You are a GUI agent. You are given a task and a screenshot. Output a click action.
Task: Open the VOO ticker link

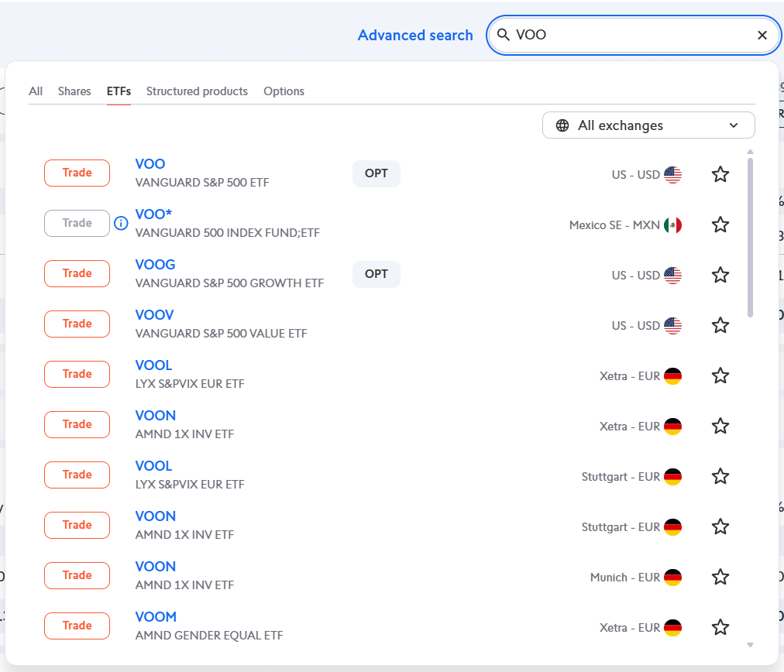pos(150,164)
